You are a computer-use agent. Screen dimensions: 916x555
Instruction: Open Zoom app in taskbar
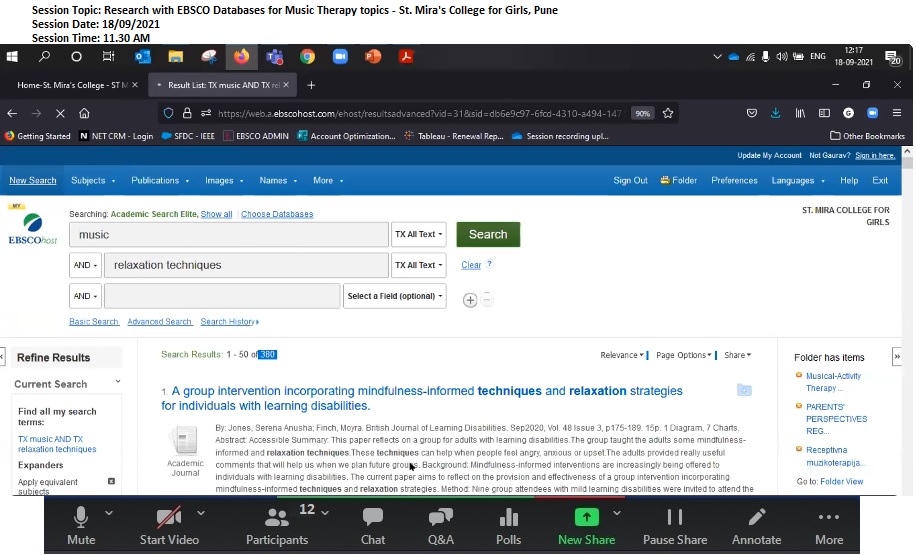[340, 57]
